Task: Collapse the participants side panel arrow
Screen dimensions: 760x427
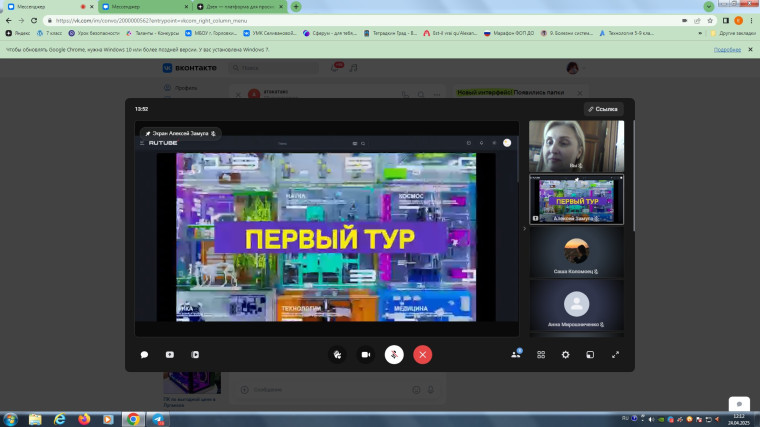Action: (524, 228)
